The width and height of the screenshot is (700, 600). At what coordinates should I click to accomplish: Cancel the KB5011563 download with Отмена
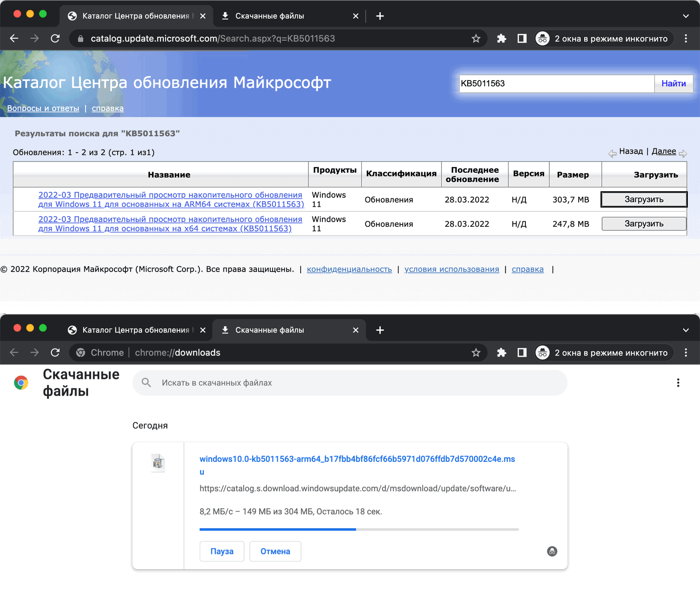point(275,551)
